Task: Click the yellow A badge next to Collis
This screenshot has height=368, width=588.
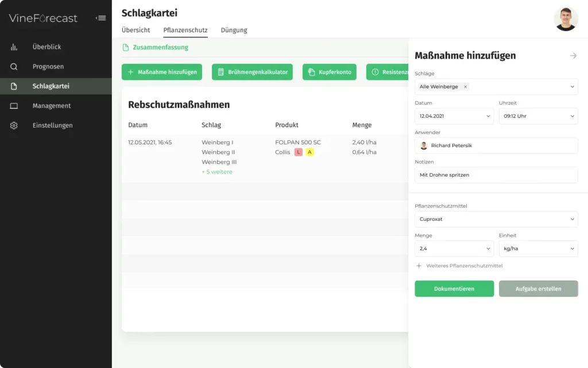Action: point(310,152)
